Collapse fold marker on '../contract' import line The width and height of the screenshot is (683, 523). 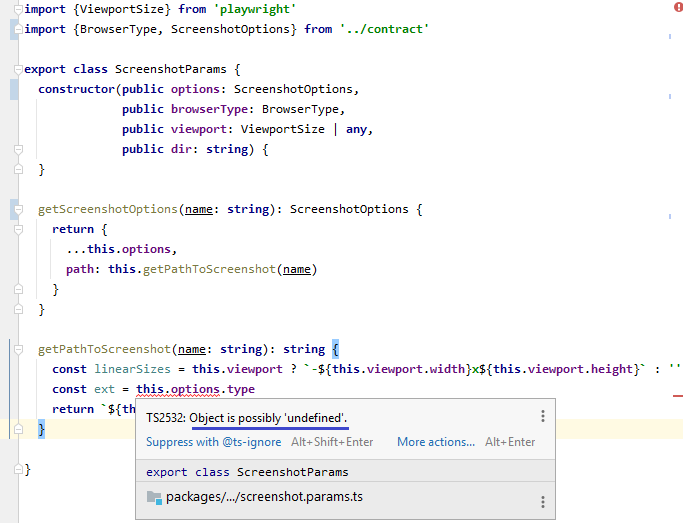coord(18,30)
